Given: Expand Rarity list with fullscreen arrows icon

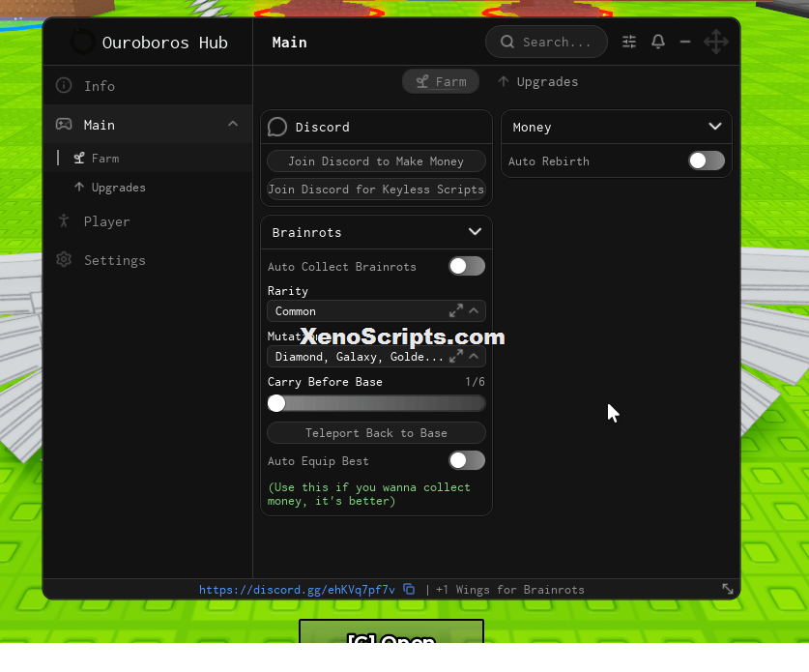Looking at the screenshot, I should click(455, 311).
